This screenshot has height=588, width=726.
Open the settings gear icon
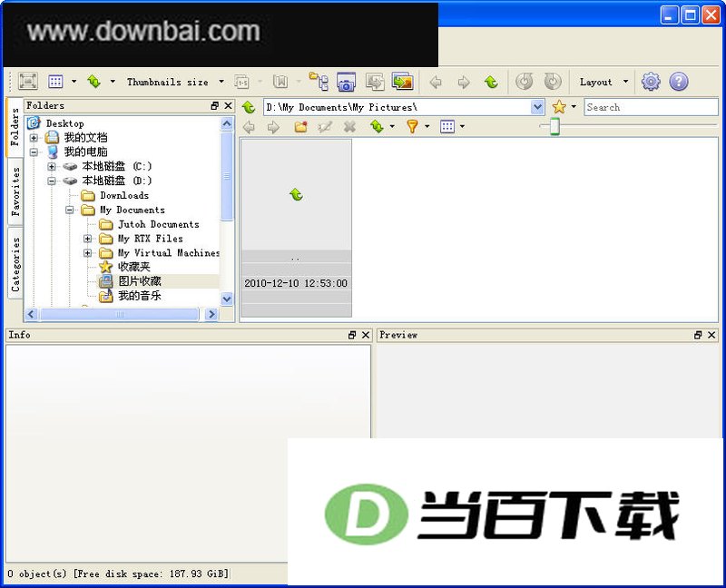coord(651,82)
